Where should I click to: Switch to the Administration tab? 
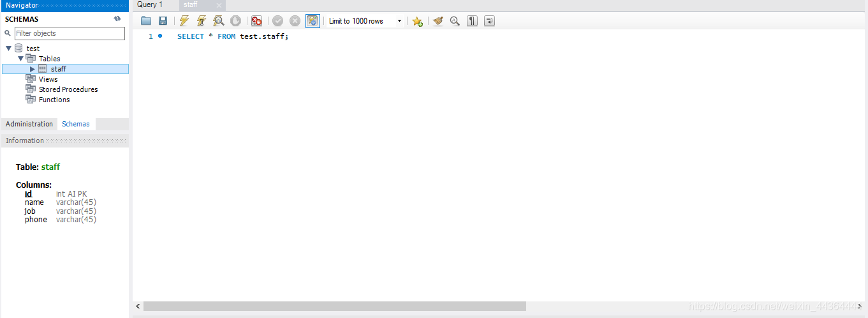29,124
